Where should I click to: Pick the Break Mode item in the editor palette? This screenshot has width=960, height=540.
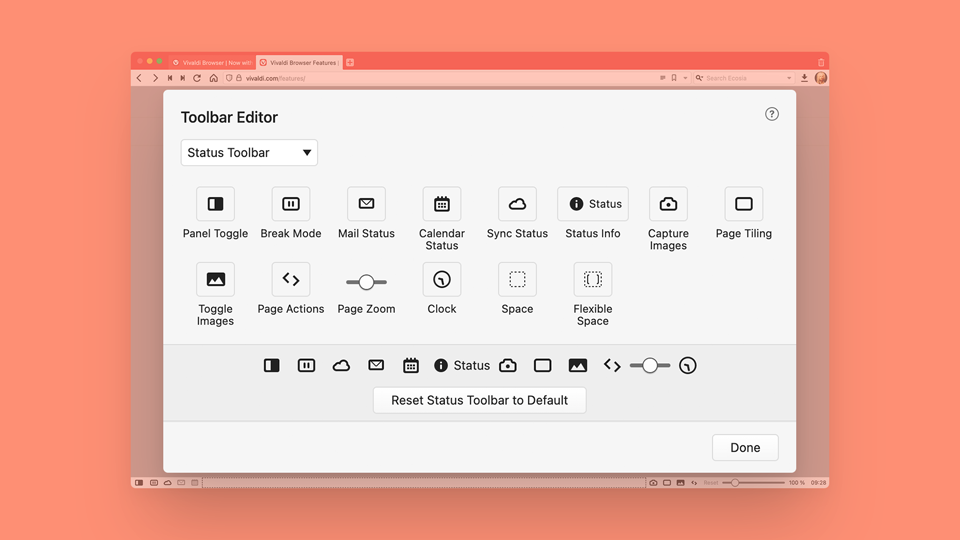click(291, 204)
